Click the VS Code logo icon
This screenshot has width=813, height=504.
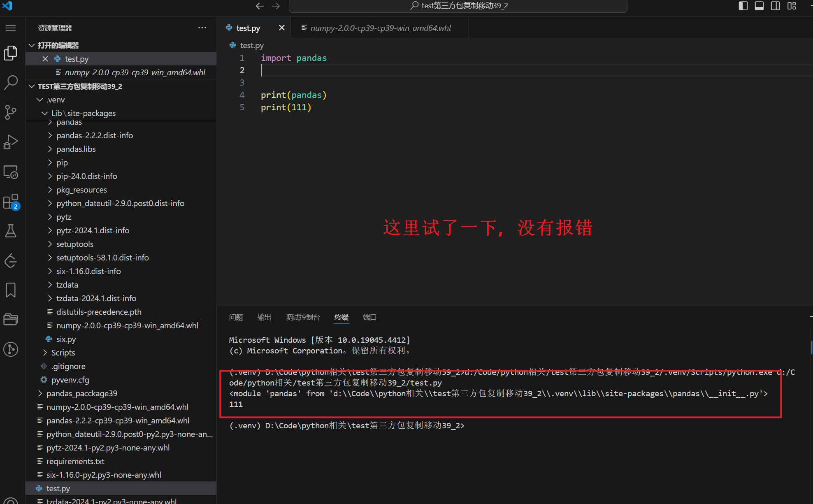pos(7,5)
